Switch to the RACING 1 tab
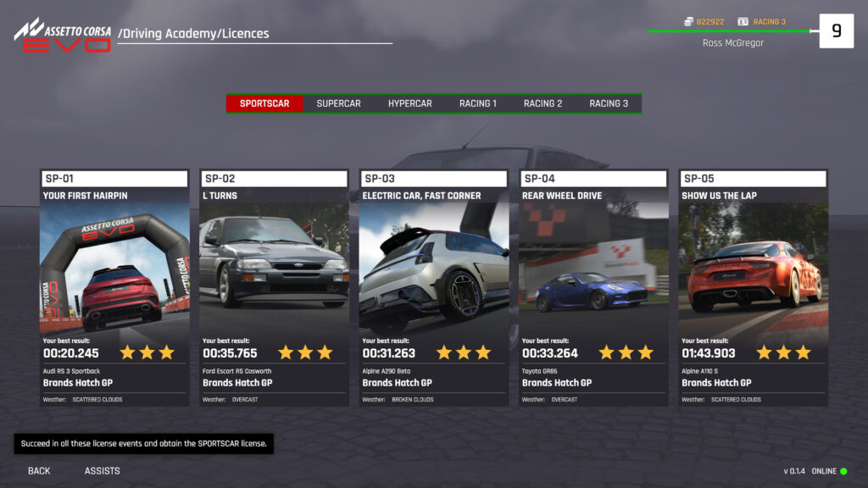The image size is (868, 488). click(478, 103)
